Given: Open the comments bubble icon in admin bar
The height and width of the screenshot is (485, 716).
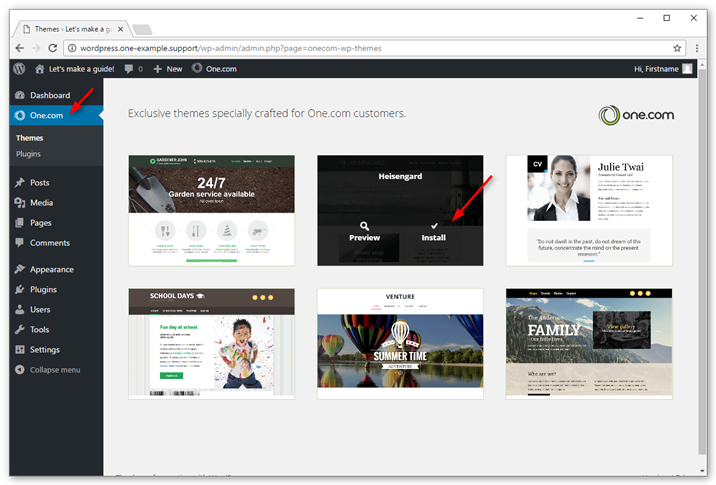Looking at the screenshot, I should pyautogui.click(x=129, y=69).
